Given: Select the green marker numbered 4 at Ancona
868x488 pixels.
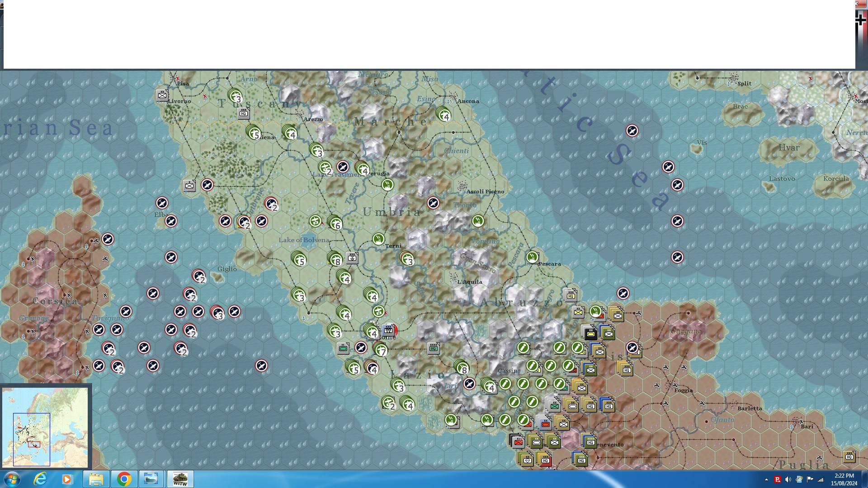Looking at the screenshot, I should [x=444, y=114].
